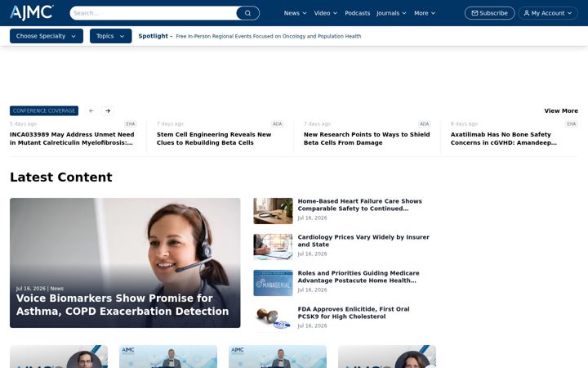The width and height of the screenshot is (588, 368).
Task: Expand the Journals menu
Action: pos(391,13)
